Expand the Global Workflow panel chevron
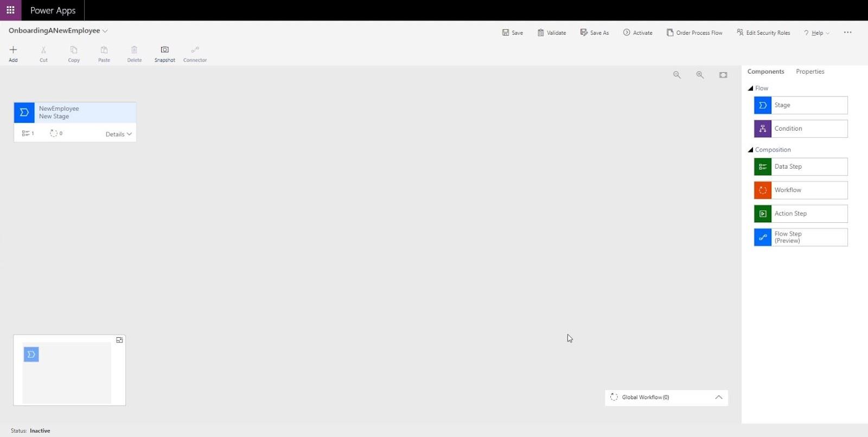 tap(719, 397)
